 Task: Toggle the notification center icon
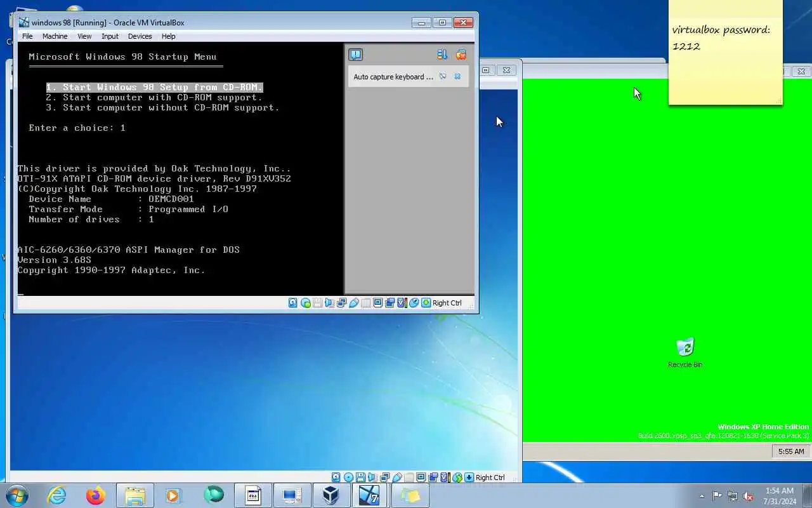(x=355, y=55)
